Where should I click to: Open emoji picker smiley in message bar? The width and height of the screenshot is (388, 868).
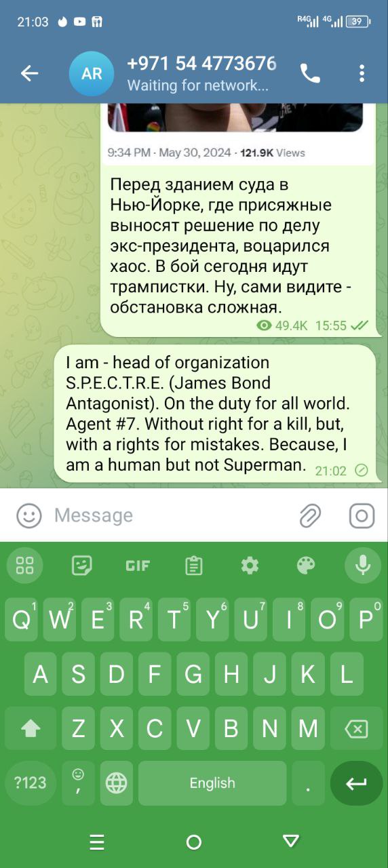click(29, 516)
